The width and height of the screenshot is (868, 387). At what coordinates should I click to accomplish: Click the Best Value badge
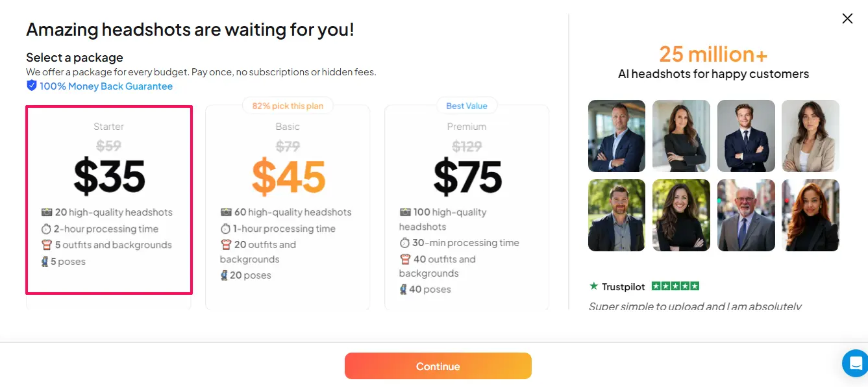[467, 106]
